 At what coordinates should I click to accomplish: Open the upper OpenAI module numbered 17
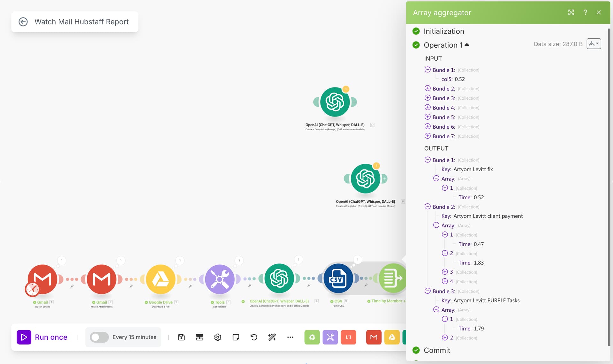(335, 102)
